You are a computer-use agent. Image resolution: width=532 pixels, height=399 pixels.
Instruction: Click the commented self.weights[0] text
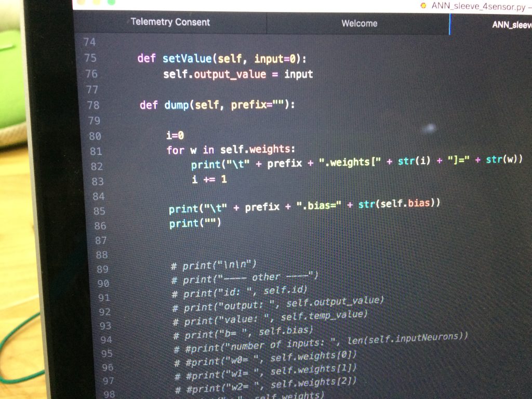click(x=313, y=356)
